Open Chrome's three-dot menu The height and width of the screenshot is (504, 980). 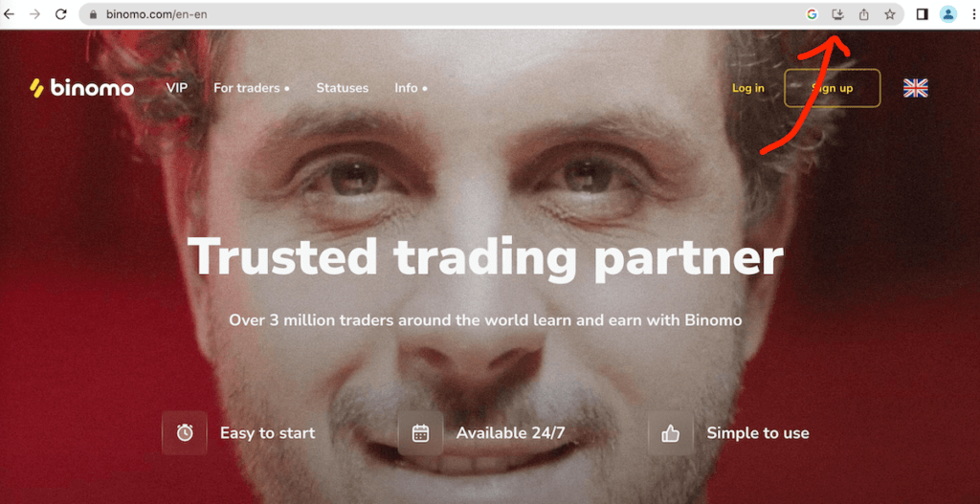point(972,14)
